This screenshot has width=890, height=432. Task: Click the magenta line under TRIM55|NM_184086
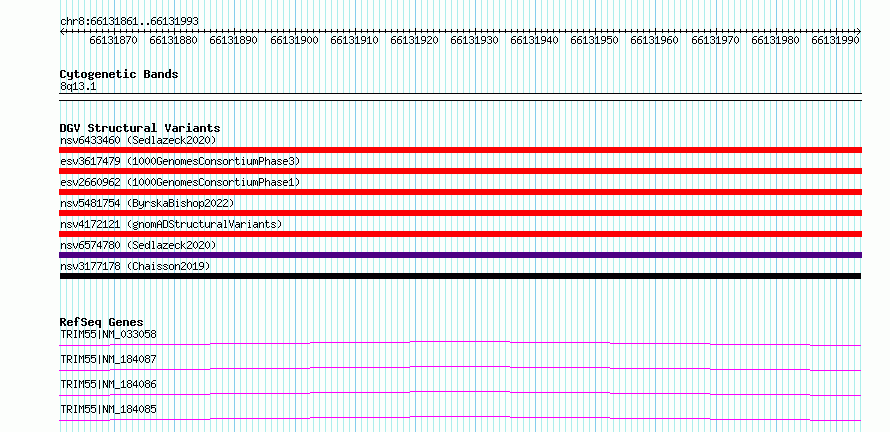point(460,393)
